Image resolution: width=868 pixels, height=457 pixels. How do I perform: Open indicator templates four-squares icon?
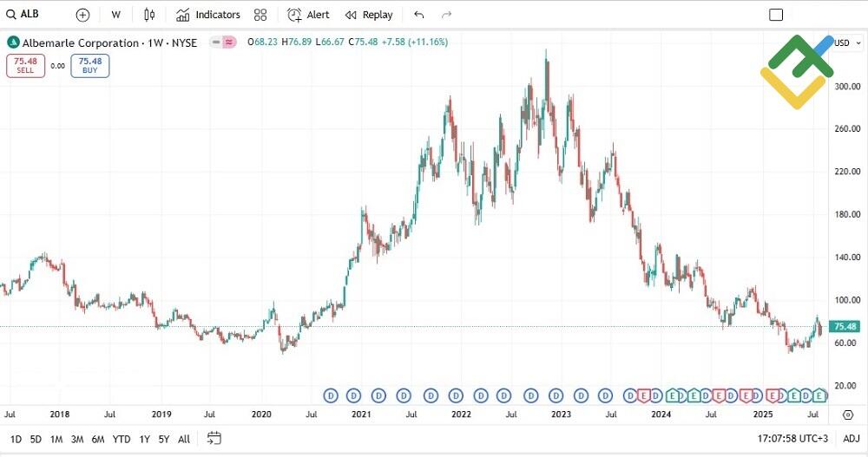[260, 15]
